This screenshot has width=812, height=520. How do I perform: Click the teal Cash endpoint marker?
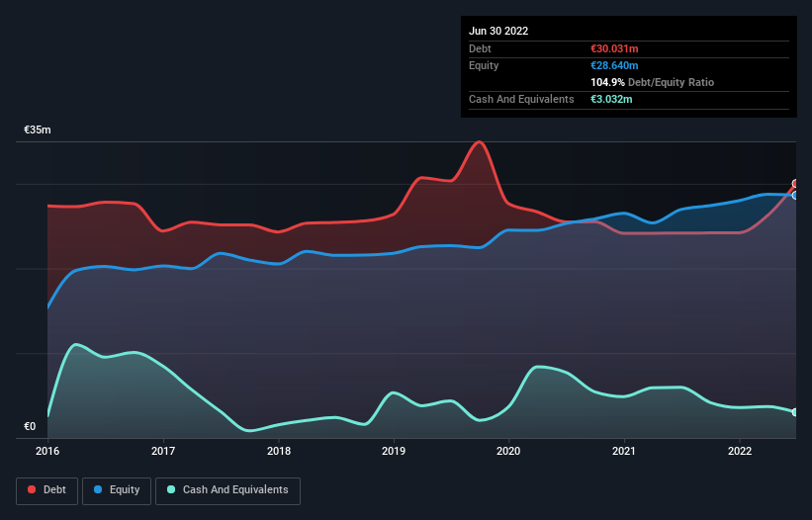point(795,412)
